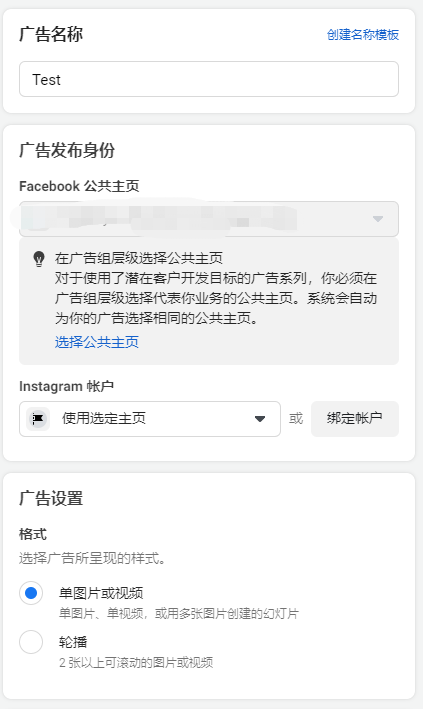The image size is (423, 709).
Task: Click the 广告名称 section heading
Action: point(51,34)
